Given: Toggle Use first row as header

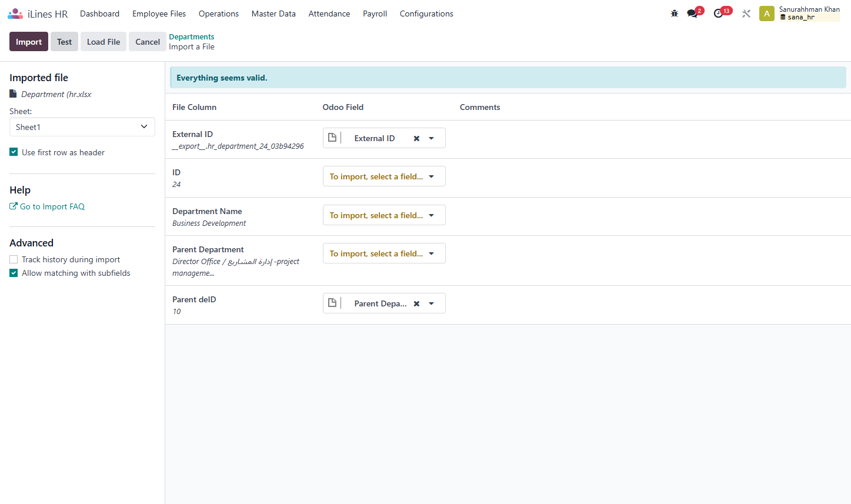Looking at the screenshot, I should click(x=14, y=152).
